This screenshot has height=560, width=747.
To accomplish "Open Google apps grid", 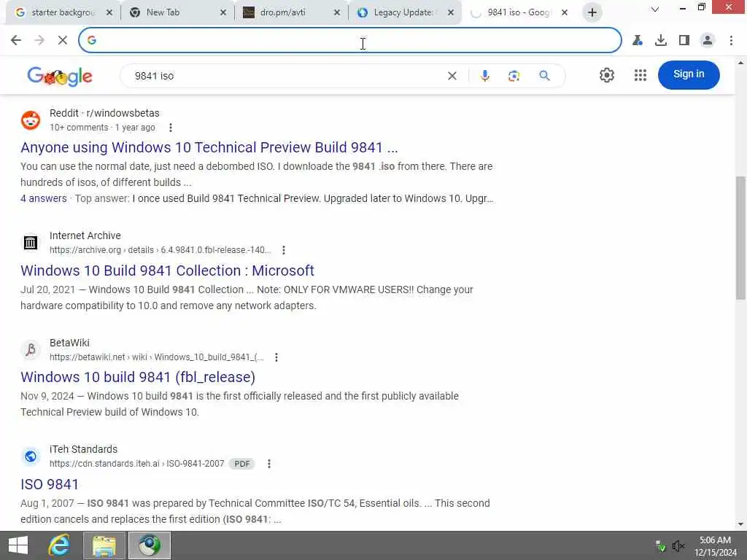I will 640,75.
